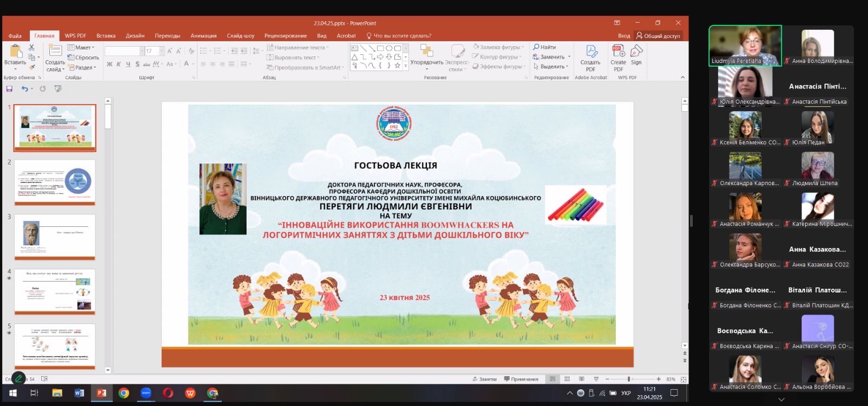868x406 pixels.
Task: Toggle the Заметки notes pane
Action: pos(484,379)
